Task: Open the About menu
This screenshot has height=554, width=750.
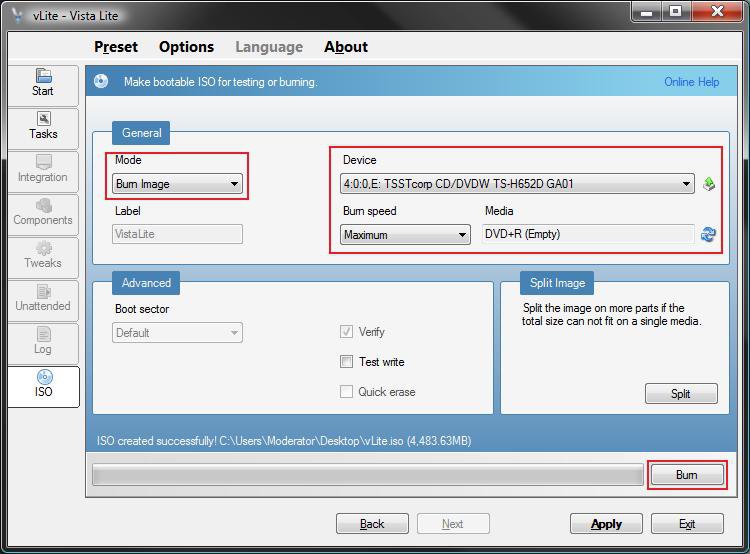Action: point(346,46)
